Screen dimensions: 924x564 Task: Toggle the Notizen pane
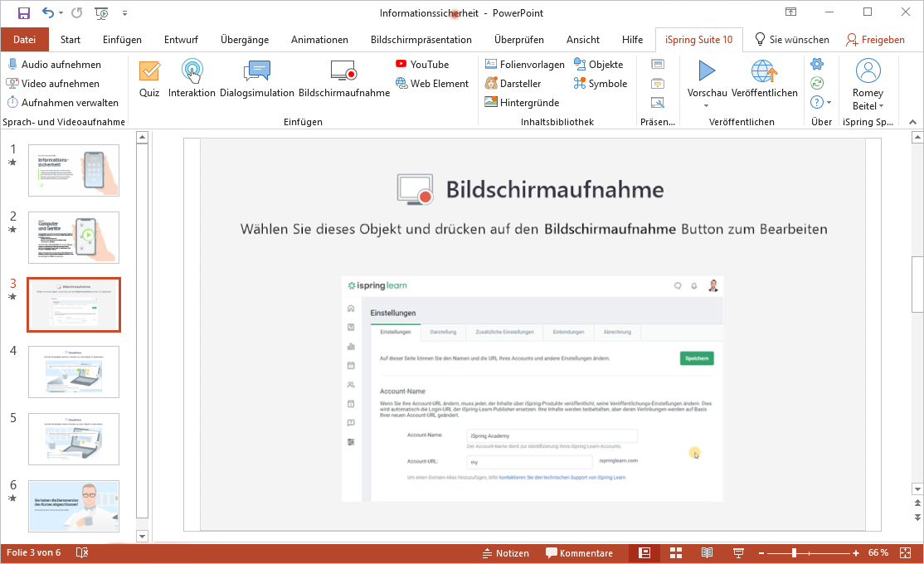[x=506, y=553]
